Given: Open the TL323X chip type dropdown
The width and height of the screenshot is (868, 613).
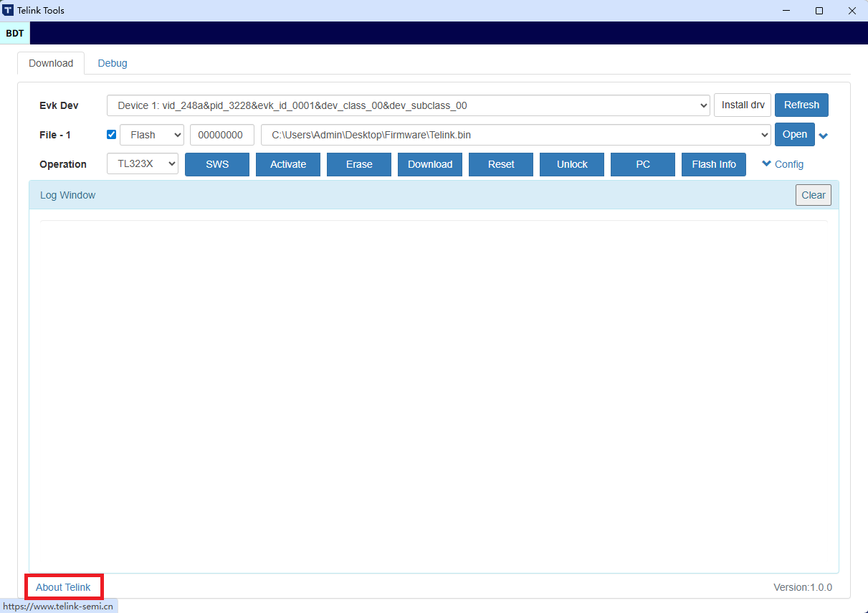Looking at the screenshot, I should (x=143, y=163).
